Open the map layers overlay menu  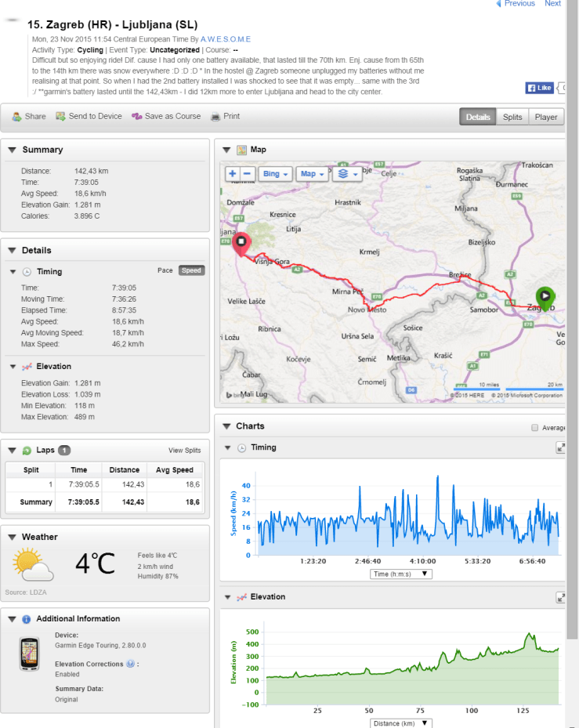(x=346, y=174)
